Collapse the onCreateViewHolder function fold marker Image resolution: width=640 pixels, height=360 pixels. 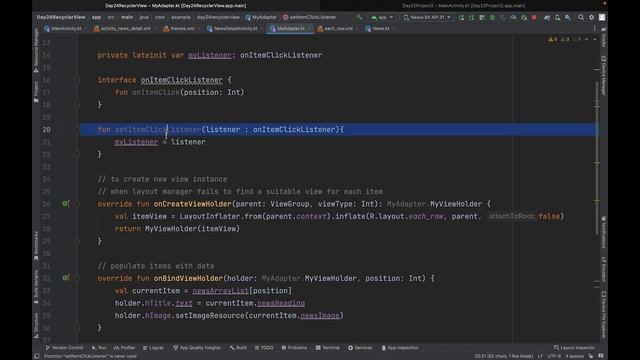pos(77,204)
